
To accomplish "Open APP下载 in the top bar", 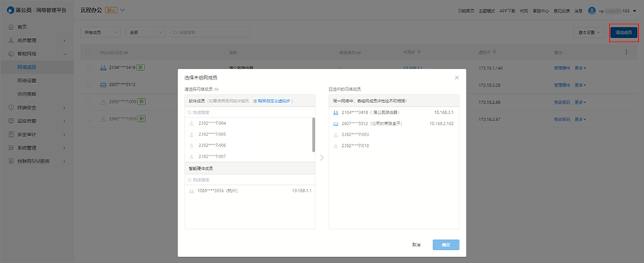I will pyautogui.click(x=507, y=11).
